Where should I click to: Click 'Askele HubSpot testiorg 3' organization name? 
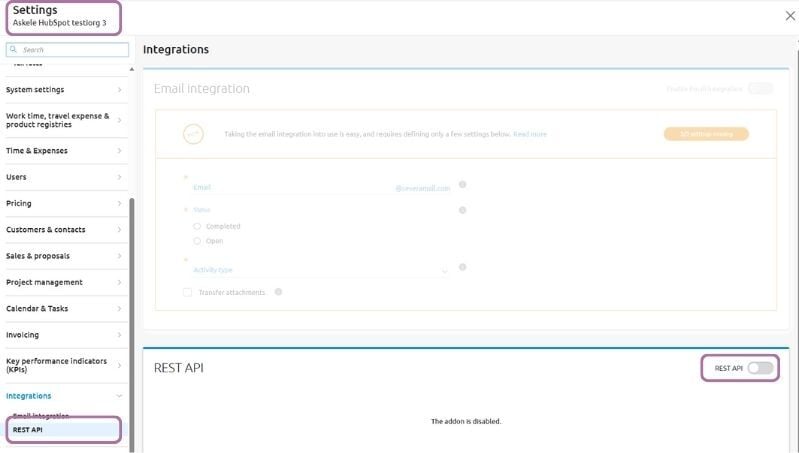60,23
